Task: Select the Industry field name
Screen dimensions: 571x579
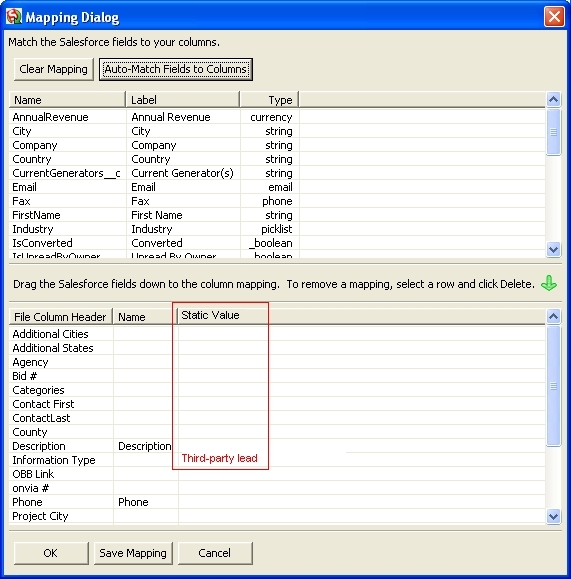Action: click(x=33, y=229)
